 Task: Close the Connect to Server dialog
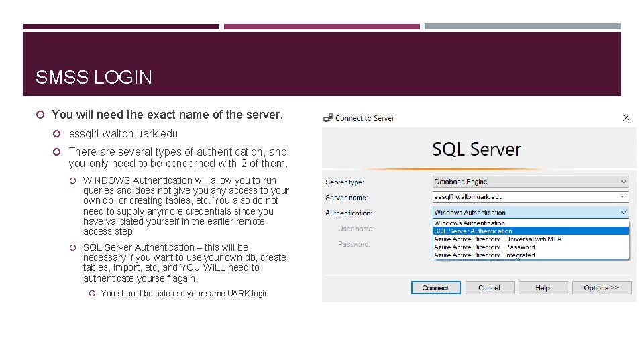pyautogui.click(x=626, y=118)
